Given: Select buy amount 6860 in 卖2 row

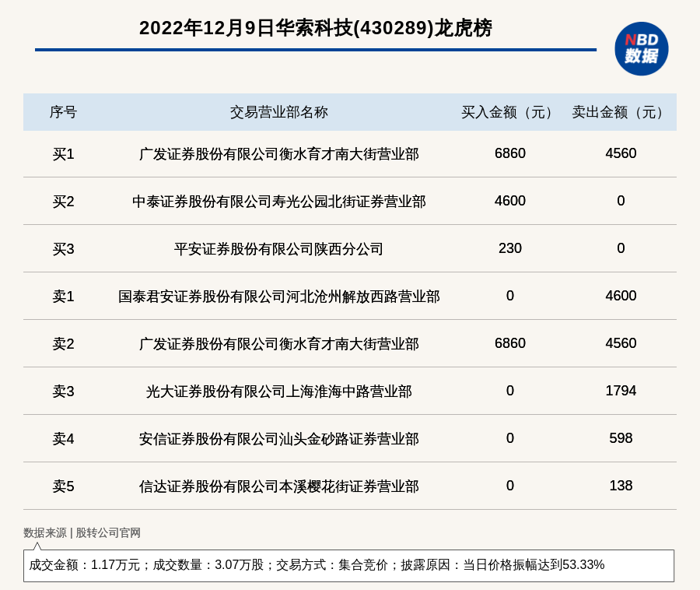Looking at the screenshot, I should click(509, 343).
